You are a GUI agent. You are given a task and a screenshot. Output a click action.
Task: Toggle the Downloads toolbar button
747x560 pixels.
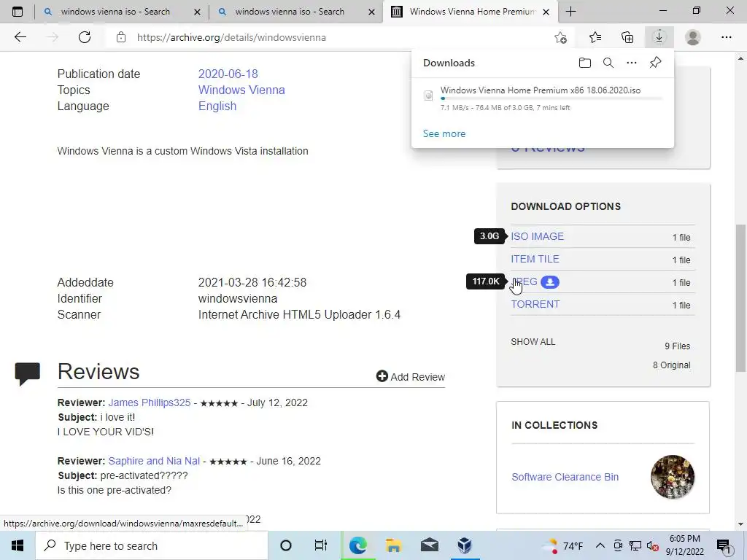[659, 37]
